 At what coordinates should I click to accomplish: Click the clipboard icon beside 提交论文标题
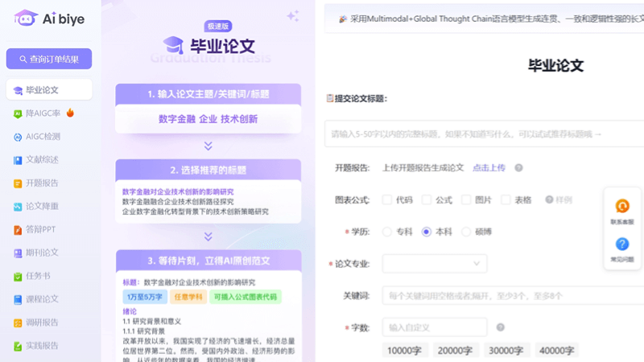point(329,98)
